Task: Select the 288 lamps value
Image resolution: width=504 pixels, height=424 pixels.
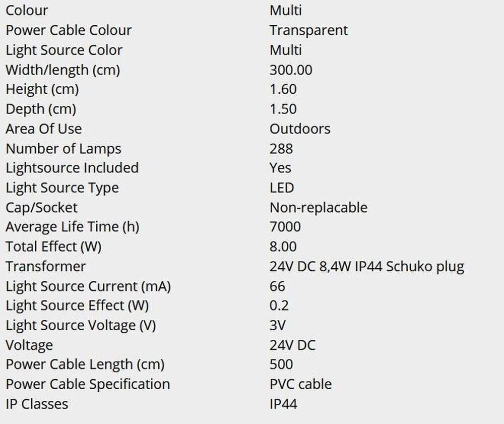Action: click(281, 149)
